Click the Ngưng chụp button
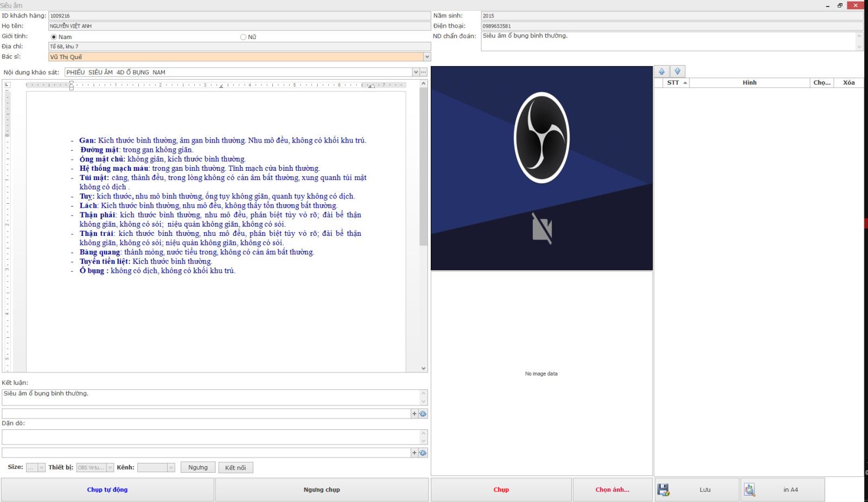Screen dimensions: 868x502 click(322, 490)
